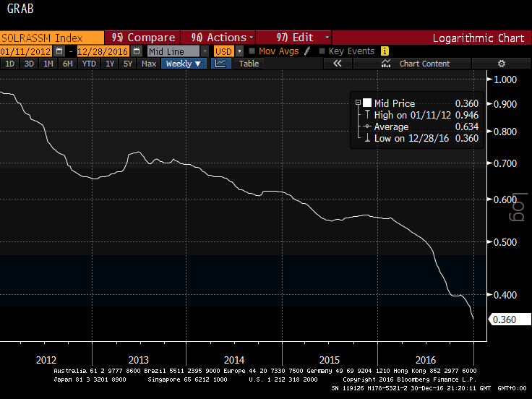
Task: Collapse the Mid Price legend tree
Action: [358, 102]
